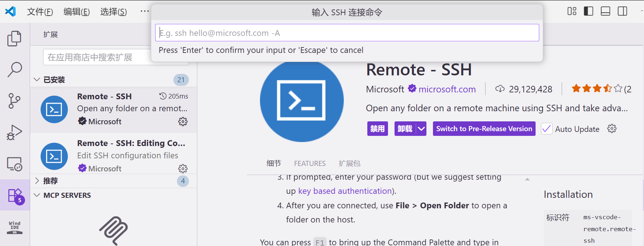Open the Search view in activity bar
Screen dimensions: 644x246
pyautogui.click(x=15, y=69)
